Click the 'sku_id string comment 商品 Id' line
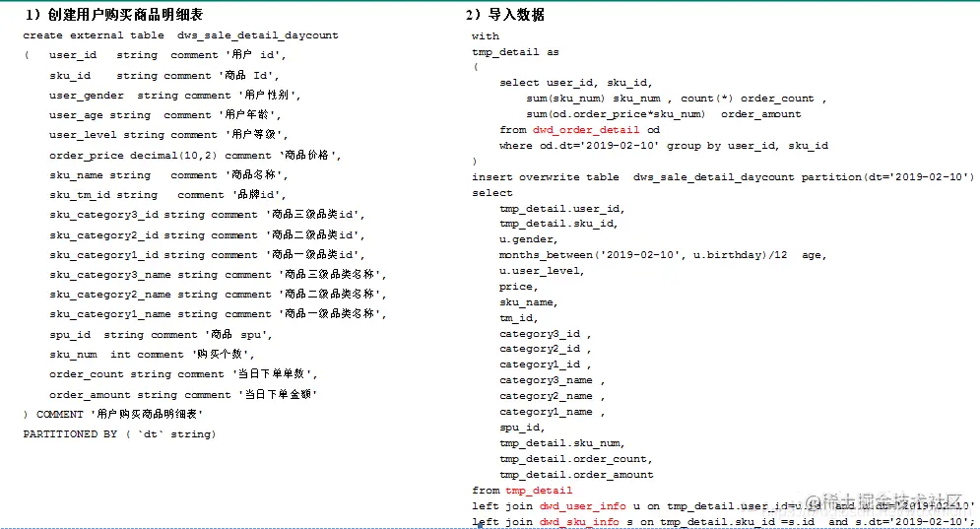This screenshot has width=980, height=529. tap(164, 76)
